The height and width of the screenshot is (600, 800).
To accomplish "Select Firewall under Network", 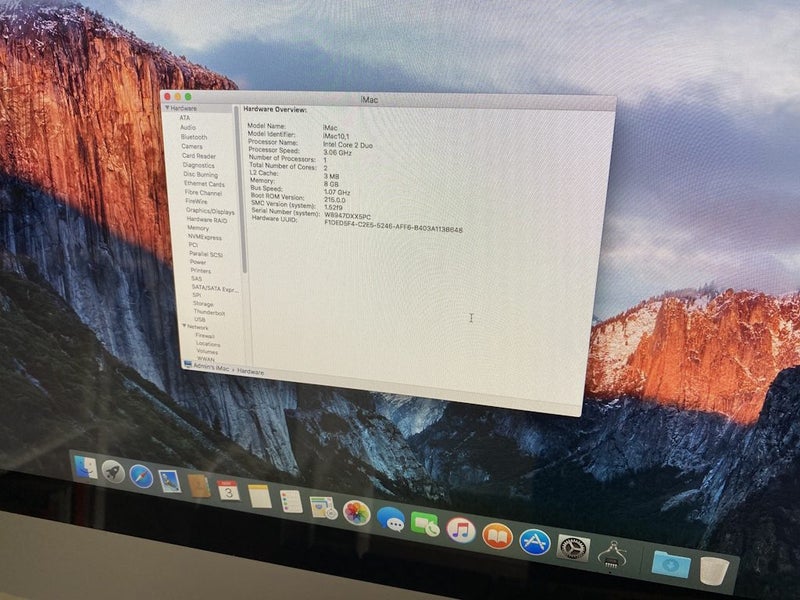I will pos(205,336).
